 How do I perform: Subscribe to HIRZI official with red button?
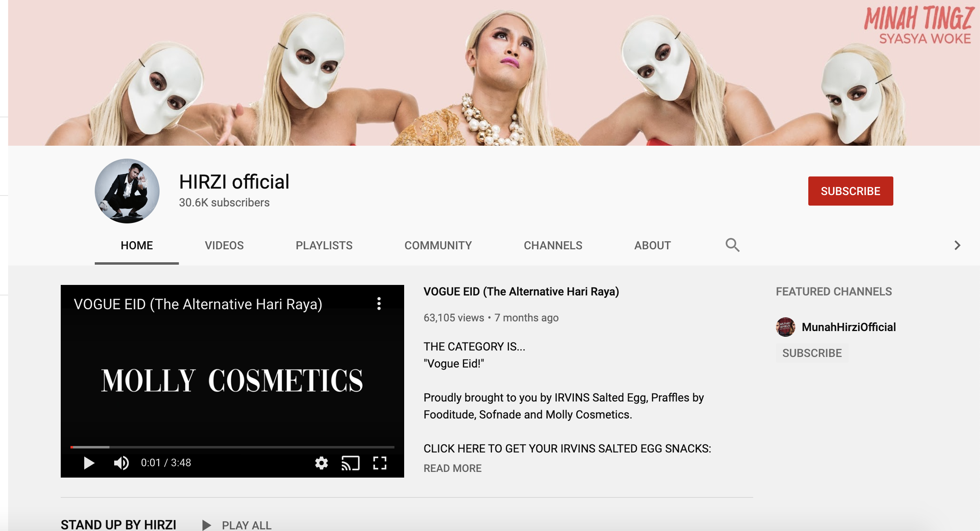coord(851,191)
